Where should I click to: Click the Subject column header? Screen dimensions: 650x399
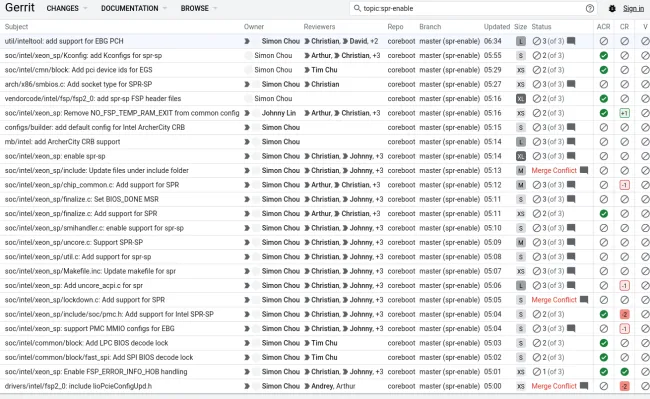[x=16, y=27]
